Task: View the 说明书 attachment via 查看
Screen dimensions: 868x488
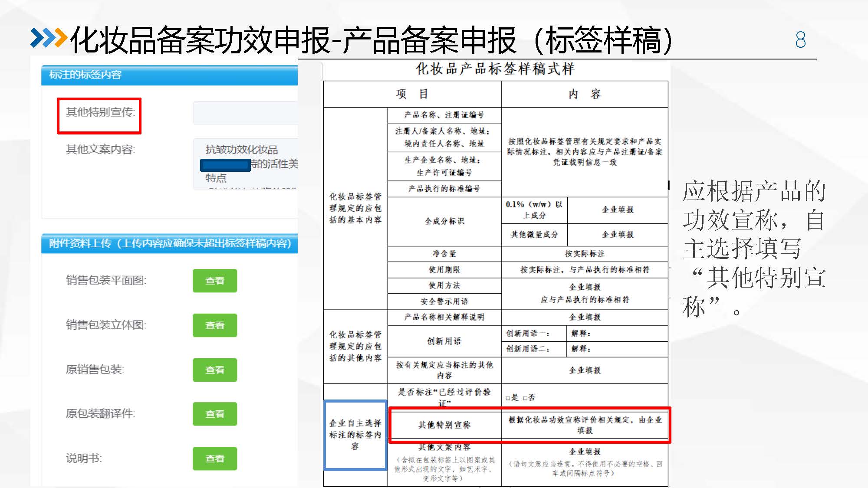Action: 215,459
